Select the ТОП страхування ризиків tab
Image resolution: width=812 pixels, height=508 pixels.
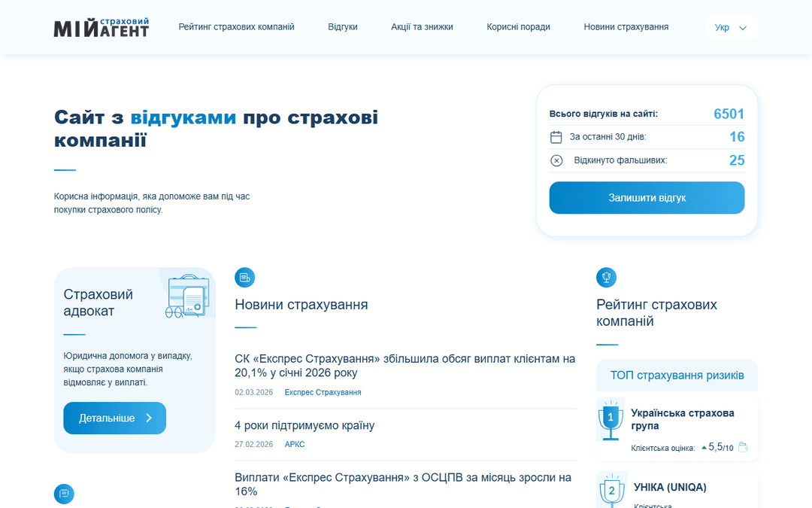677,376
